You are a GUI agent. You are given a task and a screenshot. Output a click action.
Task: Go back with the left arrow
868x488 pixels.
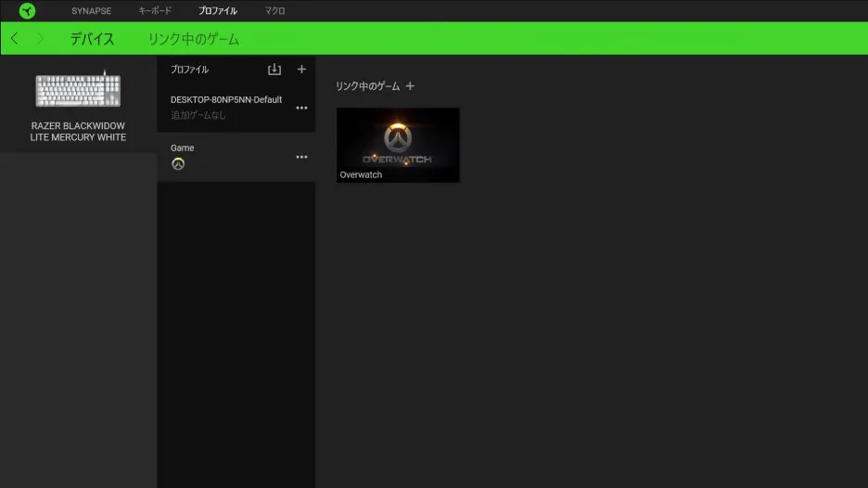15,38
